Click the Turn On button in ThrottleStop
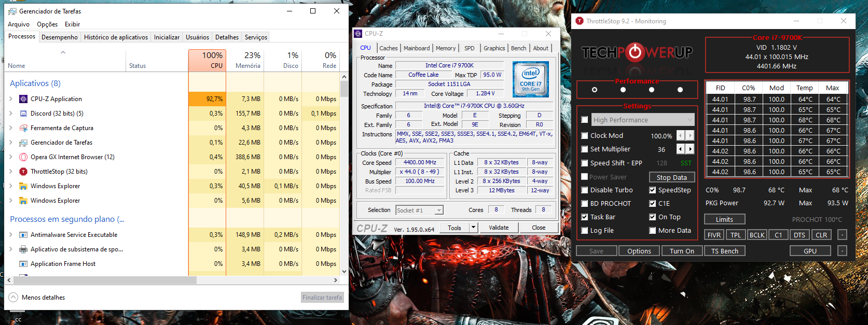The image size is (868, 325). click(x=682, y=251)
